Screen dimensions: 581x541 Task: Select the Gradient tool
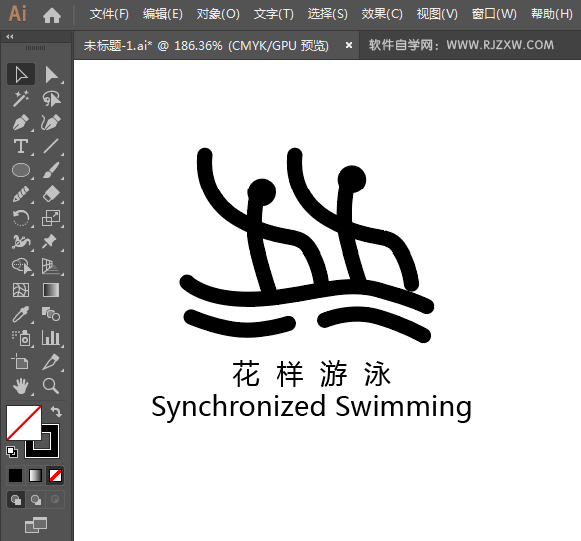point(51,290)
